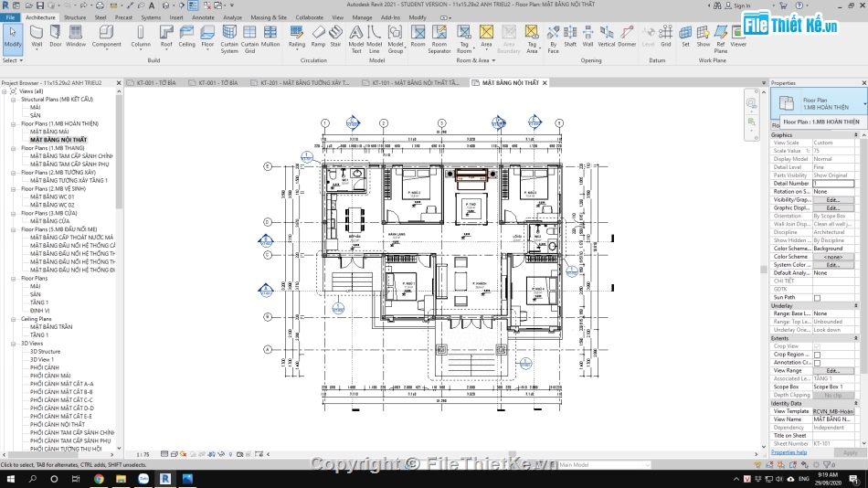The height and width of the screenshot is (488, 868).
Task: Collapse Floor Plans (1.MB HOÀN THIỆN) node
Action: (x=14, y=124)
